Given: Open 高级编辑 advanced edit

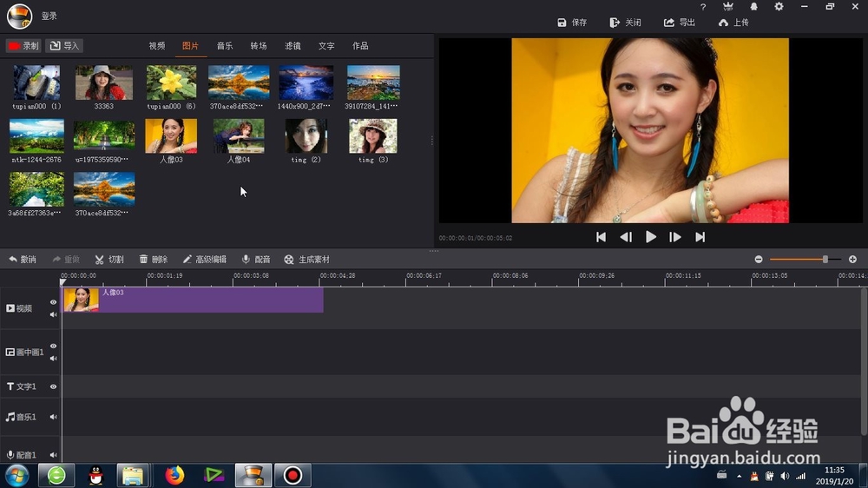Looking at the screenshot, I should (204, 260).
